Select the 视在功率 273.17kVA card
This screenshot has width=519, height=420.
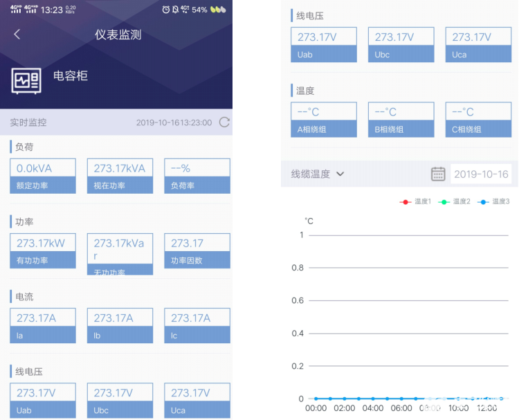pos(120,176)
